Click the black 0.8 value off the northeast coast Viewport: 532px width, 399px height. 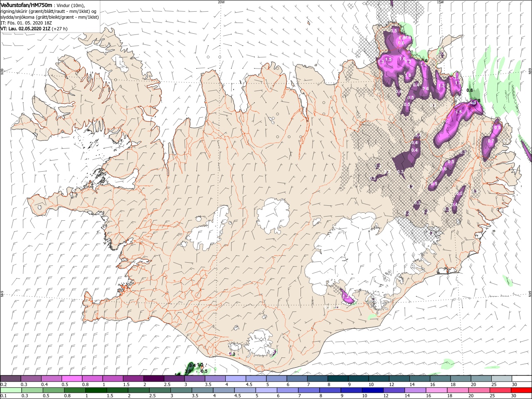470,90
